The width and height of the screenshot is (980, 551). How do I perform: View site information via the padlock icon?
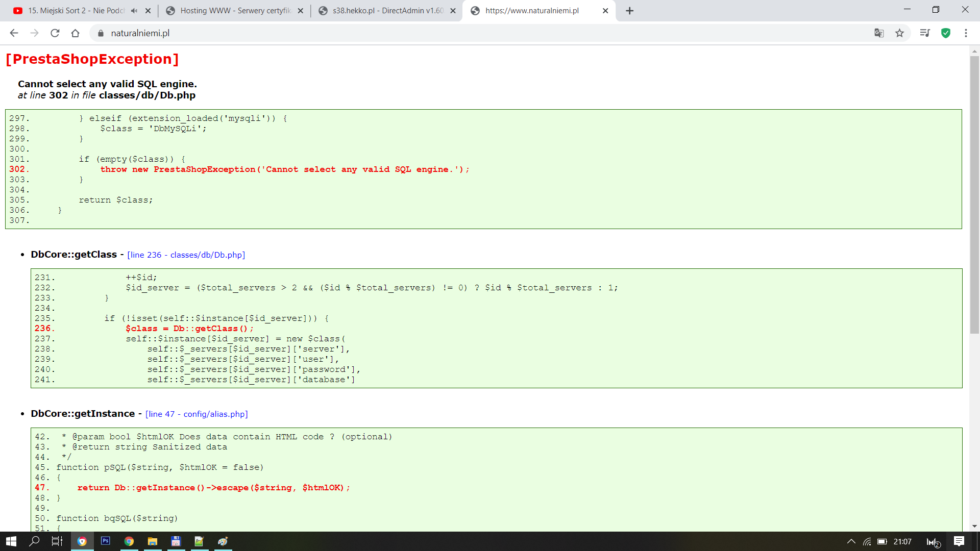coord(101,33)
